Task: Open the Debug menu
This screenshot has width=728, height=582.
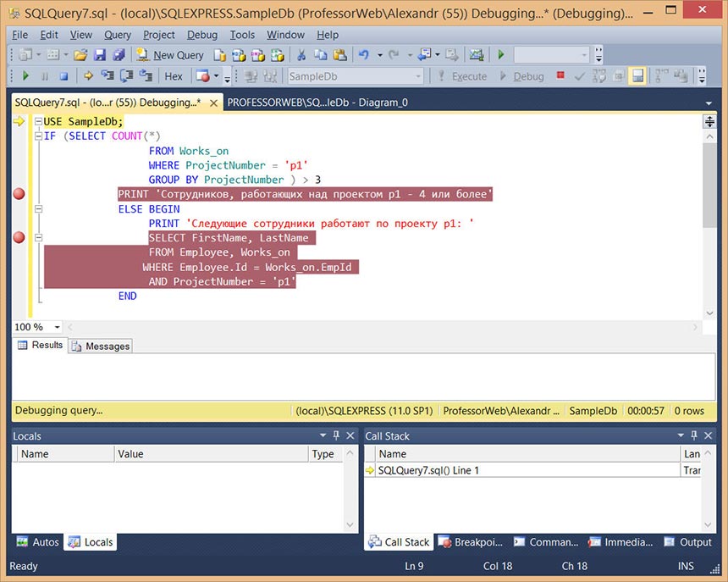Action: pyautogui.click(x=202, y=35)
